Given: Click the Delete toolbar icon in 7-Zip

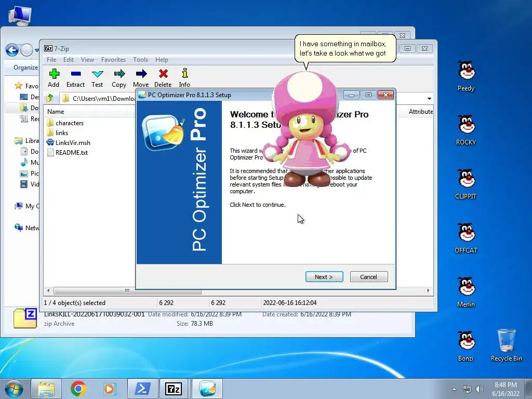Looking at the screenshot, I should pyautogui.click(x=163, y=78).
